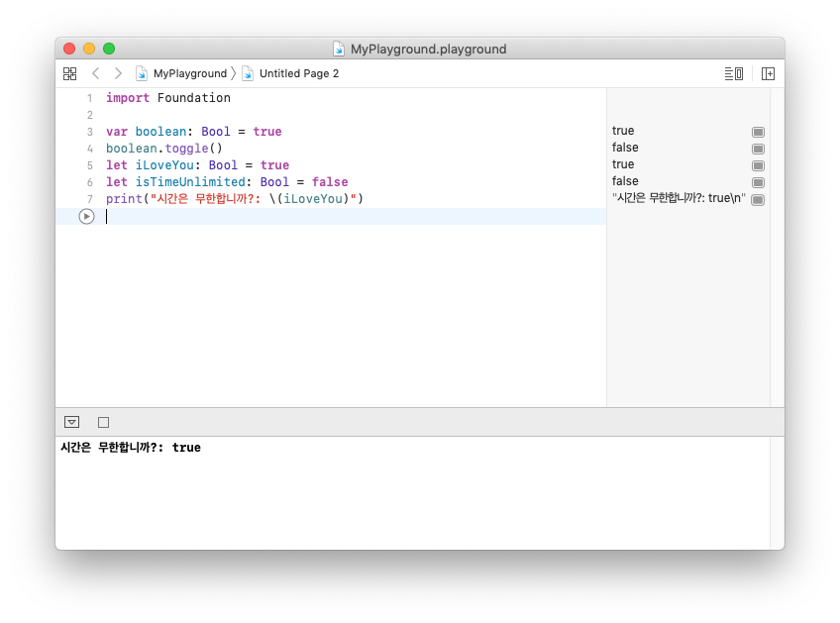
Task: Minimize the window with the yellow button
Action: tap(89, 49)
